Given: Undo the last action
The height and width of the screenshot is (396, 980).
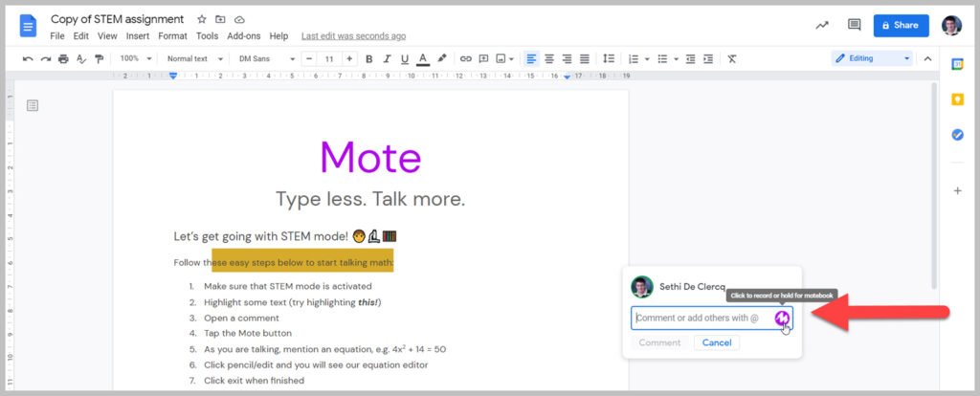Looking at the screenshot, I should coord(28,58).
